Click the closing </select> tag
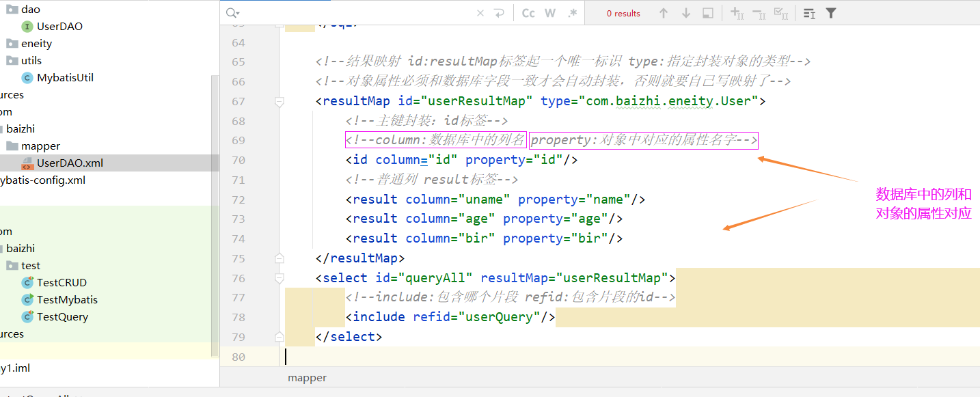The width and height of the screenshot is (980, 397). pos(349,337)
